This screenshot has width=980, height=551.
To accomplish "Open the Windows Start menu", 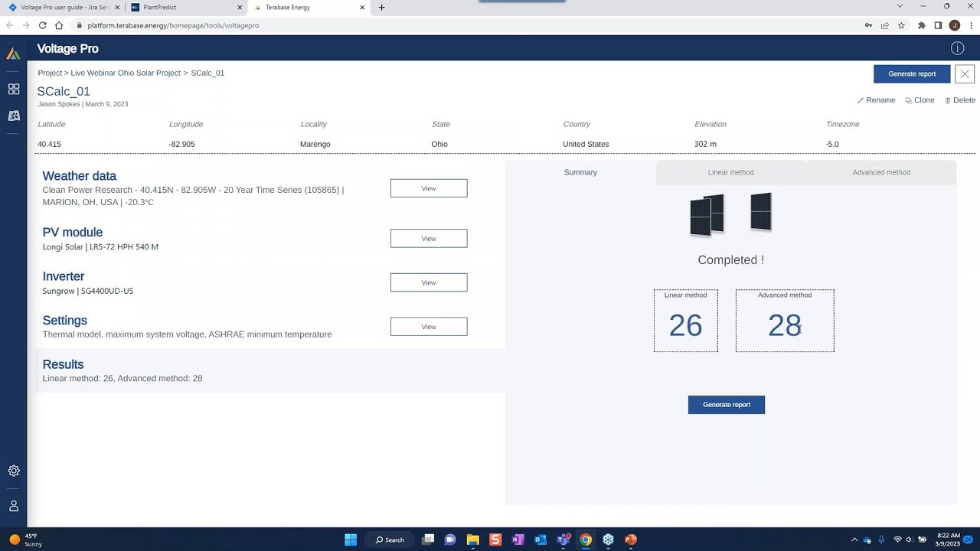I will pos(351,540).
